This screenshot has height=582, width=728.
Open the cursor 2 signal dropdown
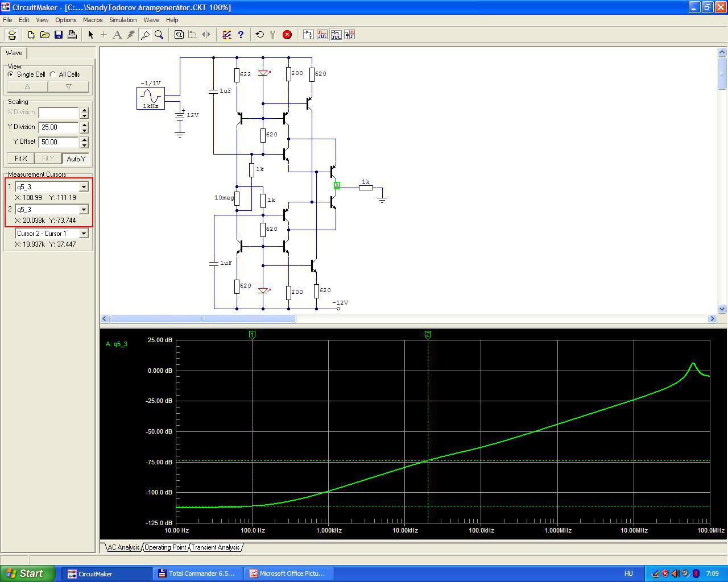(x=84, y=210)
